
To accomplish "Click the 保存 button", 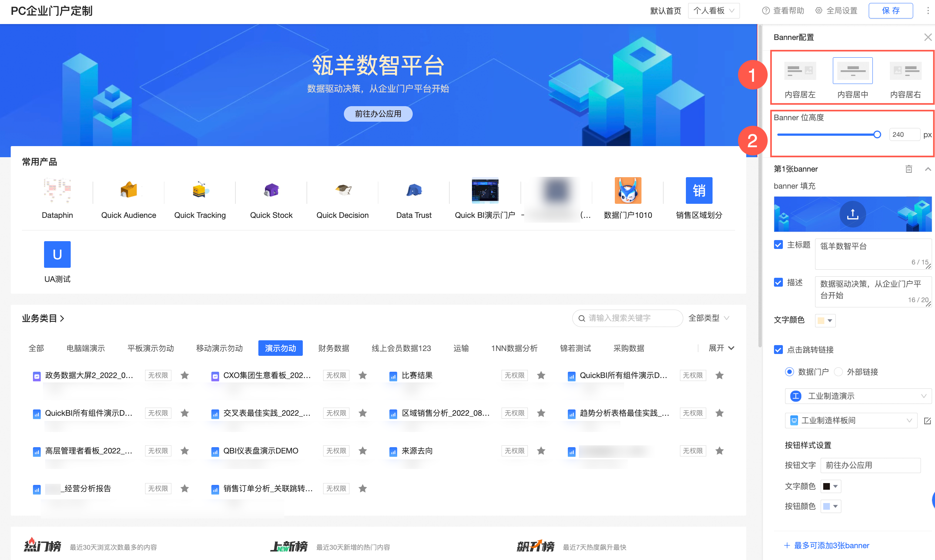I will pyautogui.click(x=890, y=11).
